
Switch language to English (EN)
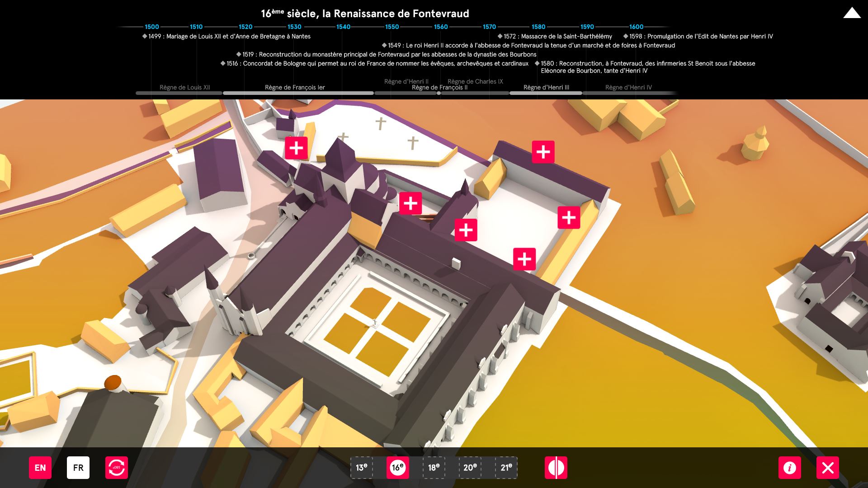(x=40, y=468)
